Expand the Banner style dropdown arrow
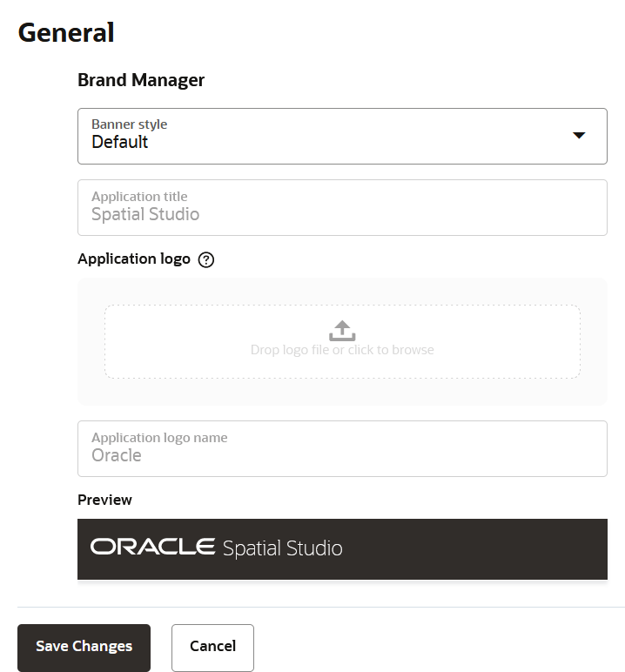 pyautogui.click(x=579, y=135)
